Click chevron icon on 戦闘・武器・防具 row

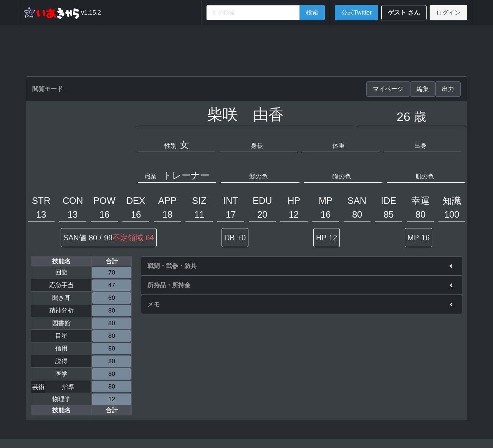coord(451,266)
